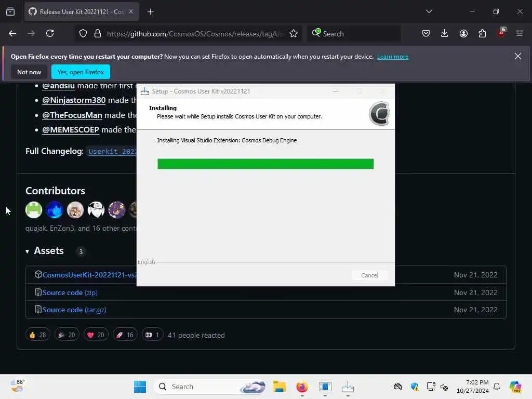Minimize the Cosmos Setup dialog
532x399 pixels.
pos(336,91)
